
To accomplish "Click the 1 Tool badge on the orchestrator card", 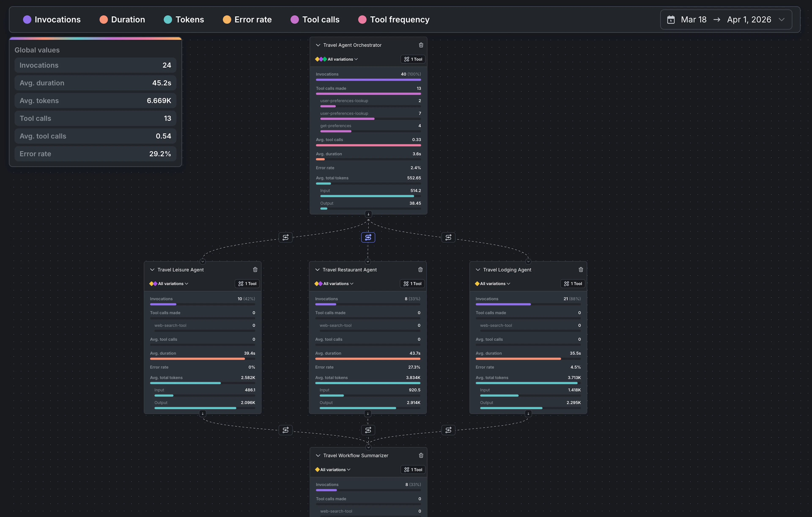I will click(413, 59).
